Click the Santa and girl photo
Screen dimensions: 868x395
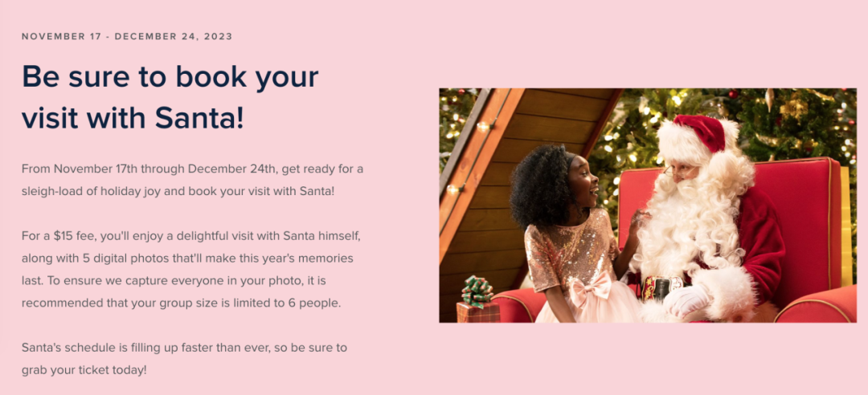pos(647,205)
